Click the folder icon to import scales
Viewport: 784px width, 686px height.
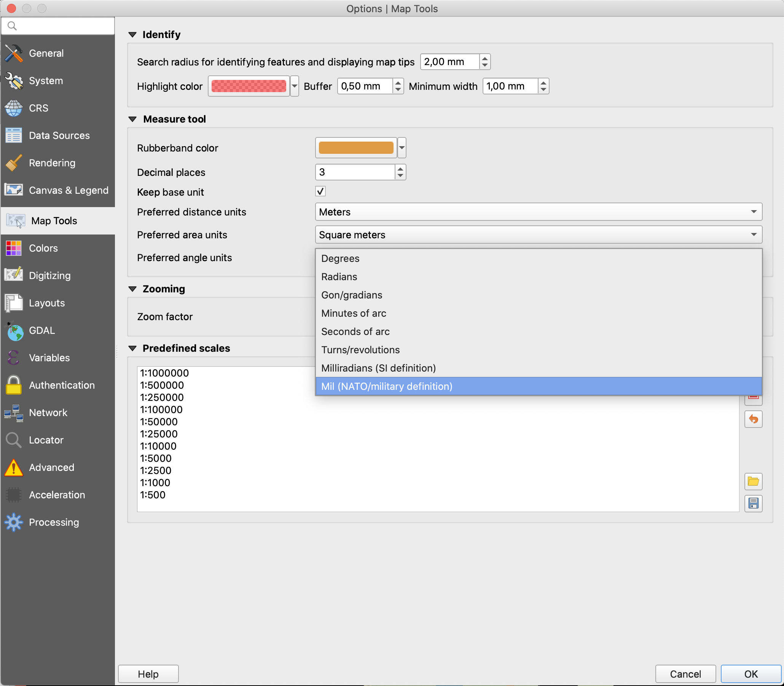pyautogui.click(x=753, y=481)
